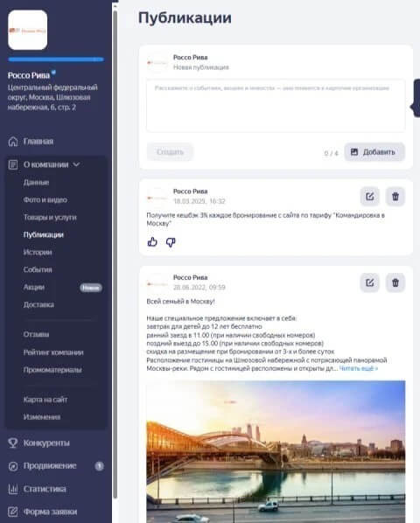Open the Статистика chart icon
Screen dimensions: 420x523
coord(13,489)
